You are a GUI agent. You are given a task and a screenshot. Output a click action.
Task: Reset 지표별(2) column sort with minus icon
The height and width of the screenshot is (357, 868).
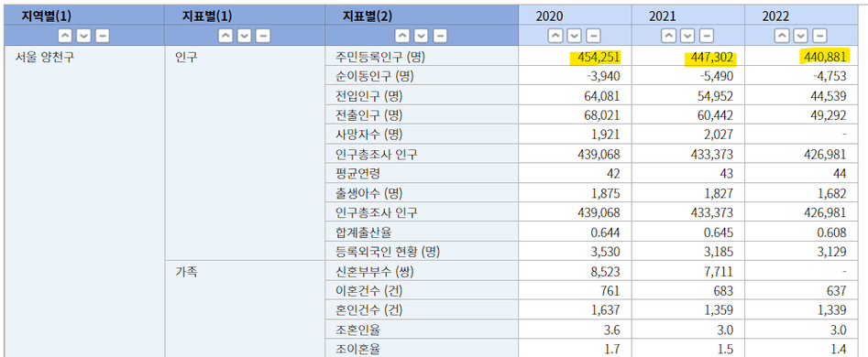point(440,36)
